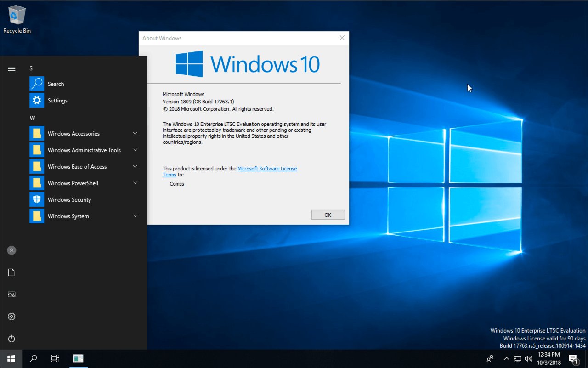
Task: Open Settings in the Start menu app list
Action: click(x=85, y=101)
